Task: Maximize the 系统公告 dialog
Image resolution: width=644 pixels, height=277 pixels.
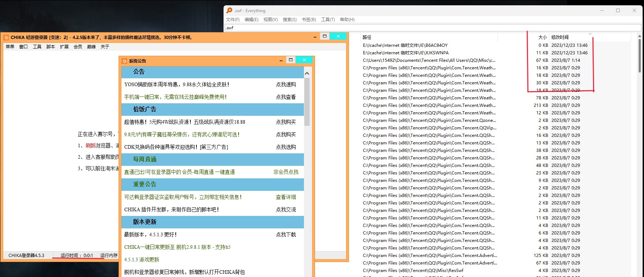Action: 291,60
